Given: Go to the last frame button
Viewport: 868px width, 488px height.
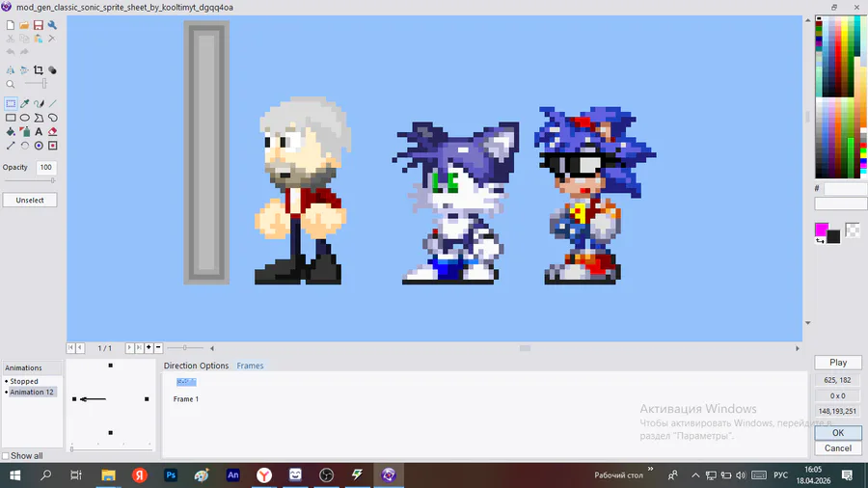Looking at the screenshot, I should click(139, 348).
